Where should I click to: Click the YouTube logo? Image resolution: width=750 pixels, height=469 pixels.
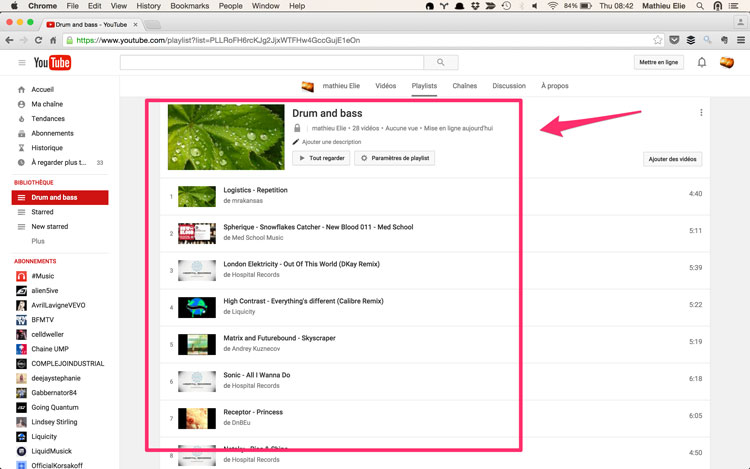tap(52, 63)
